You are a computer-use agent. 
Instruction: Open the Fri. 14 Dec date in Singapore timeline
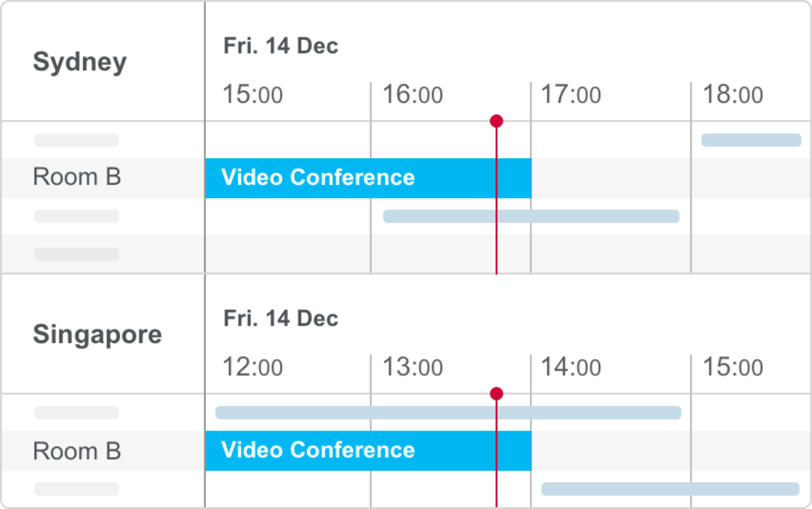point(280,319)
